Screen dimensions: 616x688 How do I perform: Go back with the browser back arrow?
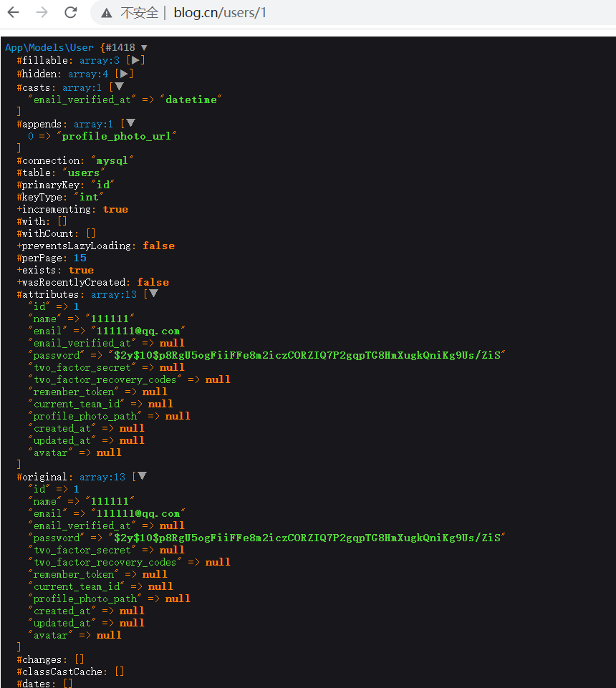pyautogui.click(x=13, y=12)
